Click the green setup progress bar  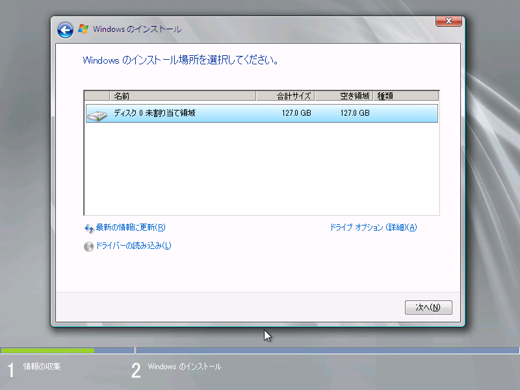coord(47,350)
